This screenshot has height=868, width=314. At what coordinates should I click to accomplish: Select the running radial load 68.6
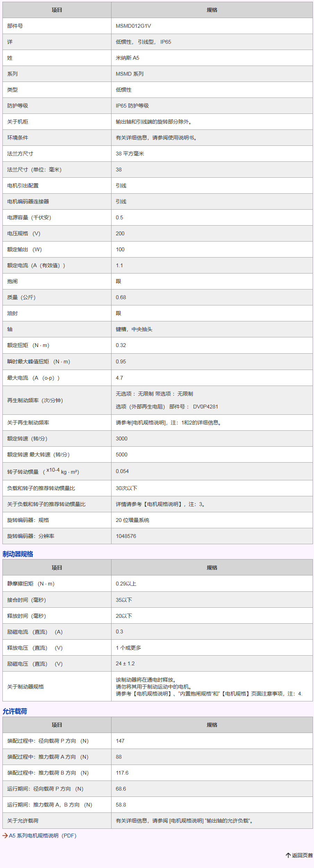[x=121, y=789]
